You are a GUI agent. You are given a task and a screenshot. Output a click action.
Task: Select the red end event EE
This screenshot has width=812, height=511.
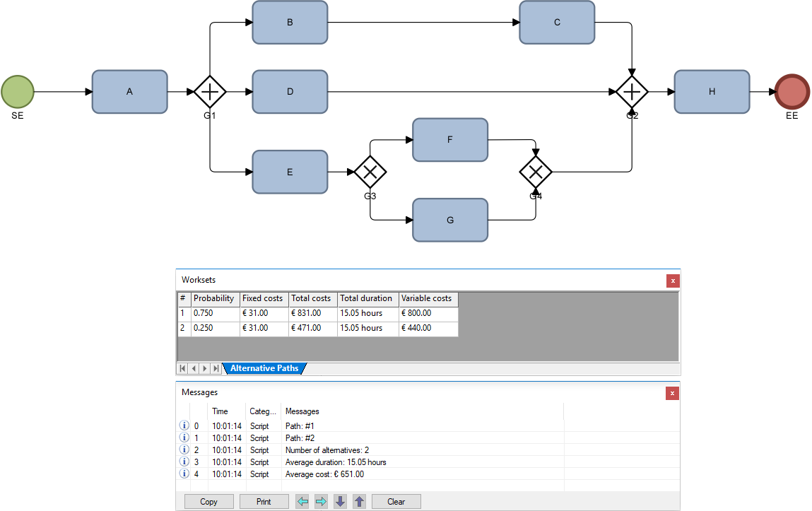(792, 92)
